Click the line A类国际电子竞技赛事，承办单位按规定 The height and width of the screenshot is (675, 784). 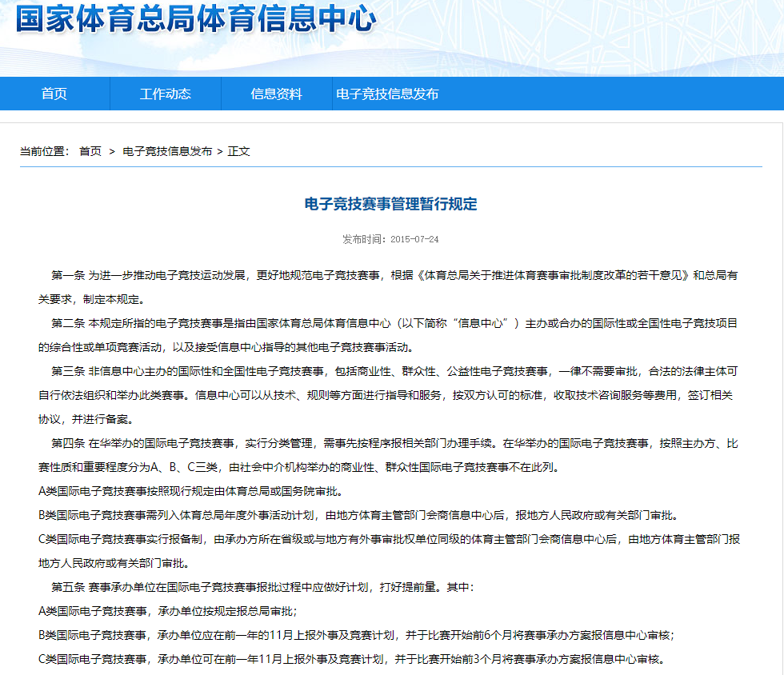point(168,612)
